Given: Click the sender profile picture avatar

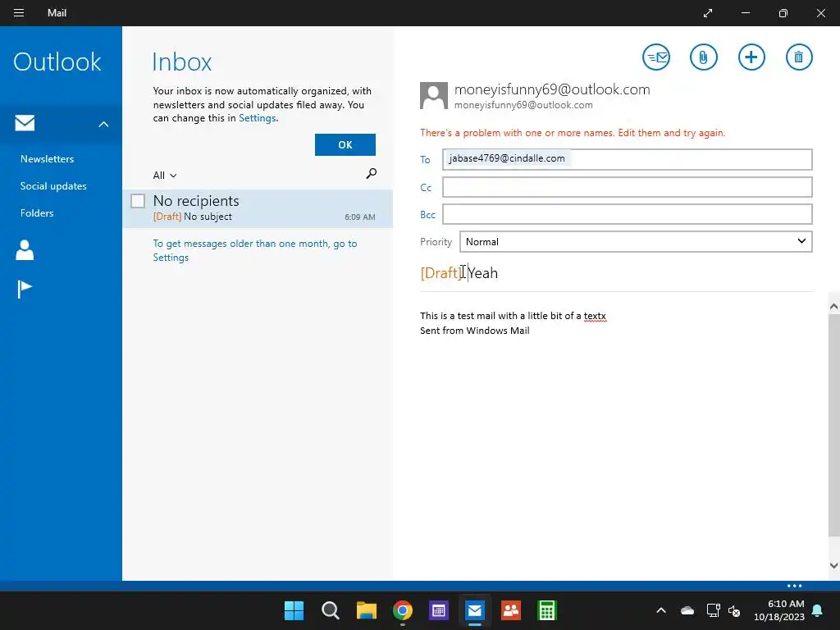Looking at the screenshot, I should coord(433,96).
